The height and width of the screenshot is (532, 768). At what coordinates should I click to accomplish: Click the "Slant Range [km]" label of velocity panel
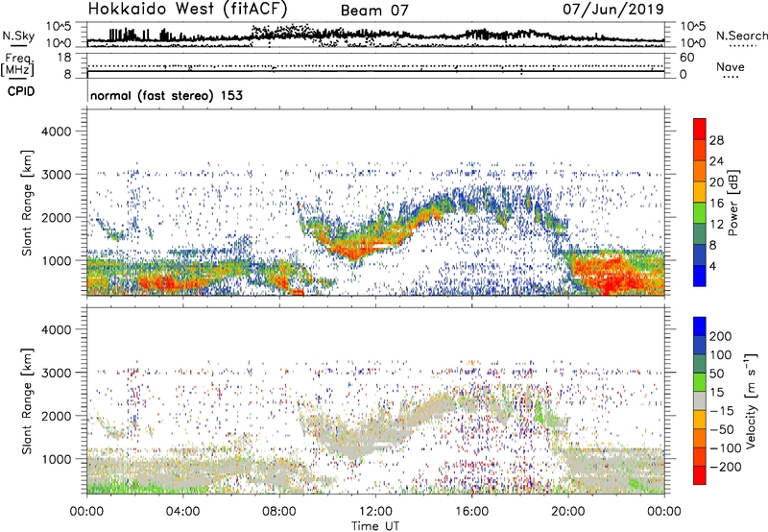(x=27, y=401)
